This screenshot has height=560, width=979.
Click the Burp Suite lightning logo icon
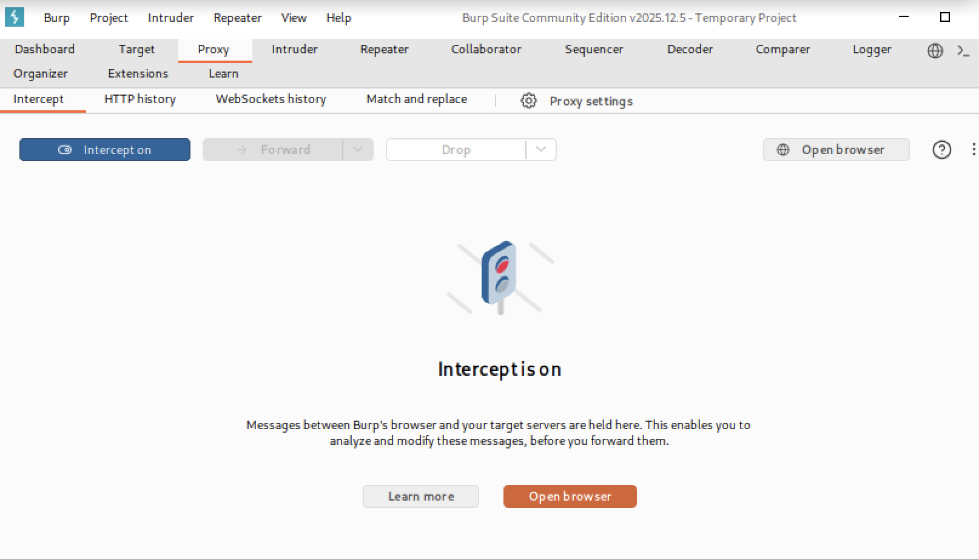pyautogui.click(x=15, y=17)
